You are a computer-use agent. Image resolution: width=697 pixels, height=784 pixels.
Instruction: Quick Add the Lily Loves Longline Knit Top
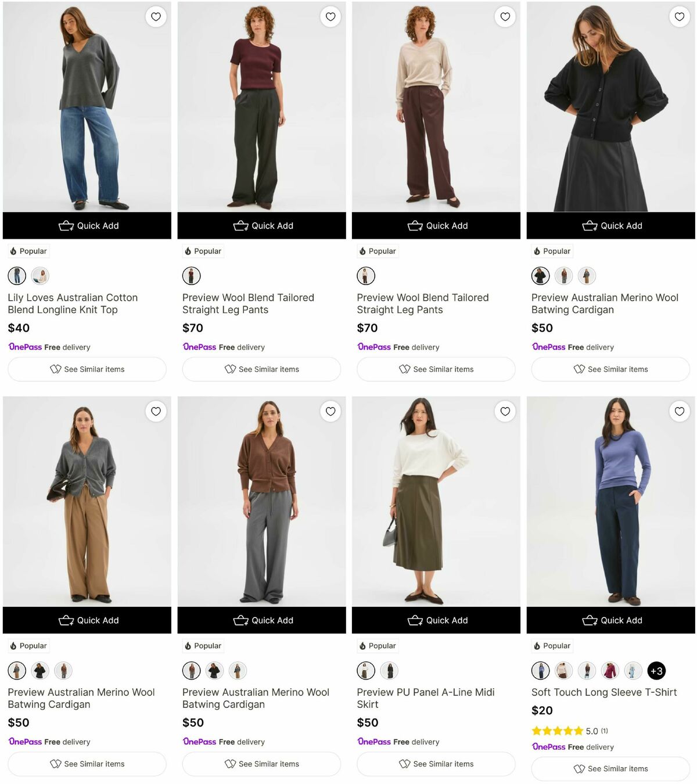tap(87, 225)
